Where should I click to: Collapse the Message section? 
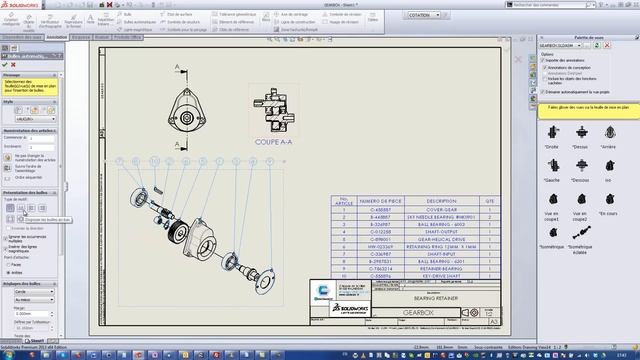pos(54,75)
